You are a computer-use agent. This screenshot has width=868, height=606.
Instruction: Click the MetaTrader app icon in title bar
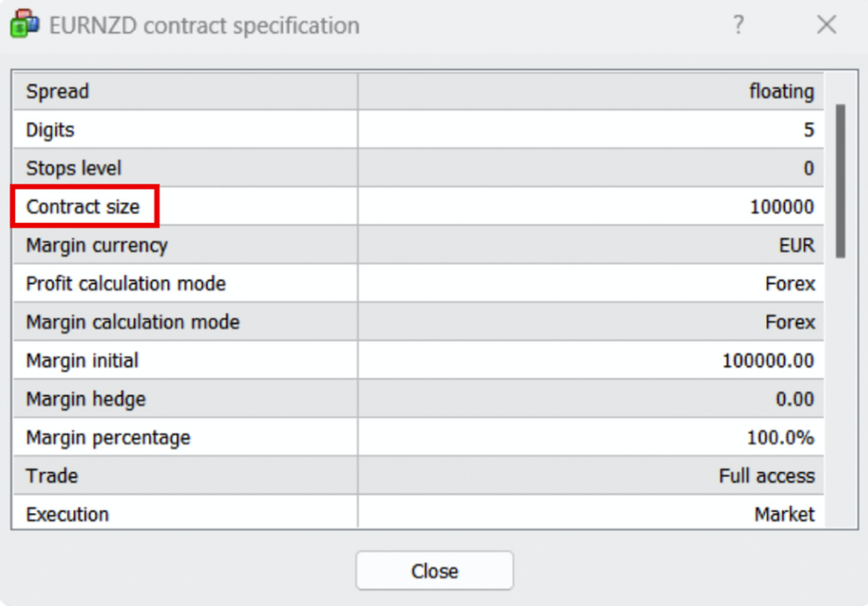[x=25, y=24]
